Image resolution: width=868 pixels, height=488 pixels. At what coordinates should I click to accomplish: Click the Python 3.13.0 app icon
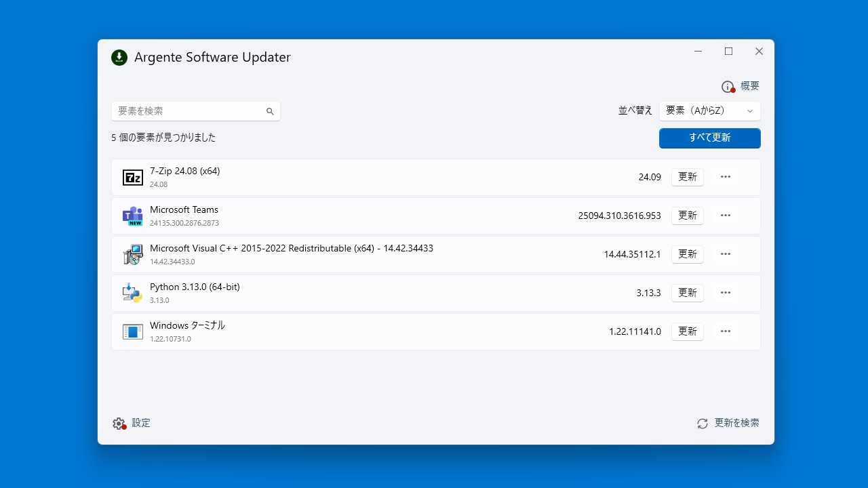132,293
